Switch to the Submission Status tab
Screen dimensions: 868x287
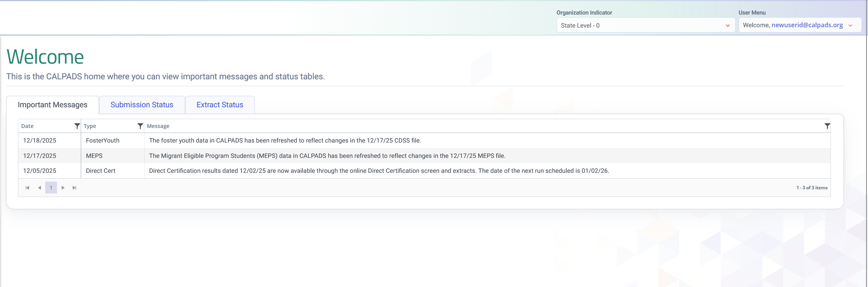(x=142, y=105)
